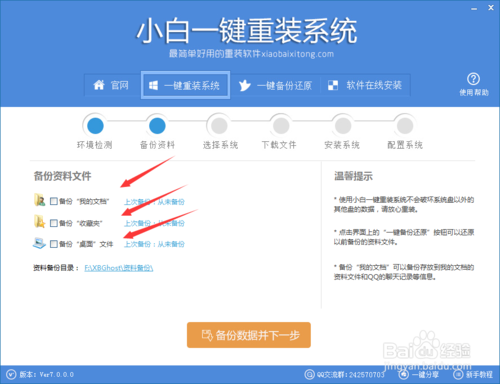This screenshot has height=384, width=500.
Task: Click the 温馨提示 heading
Action: (353, 176)
